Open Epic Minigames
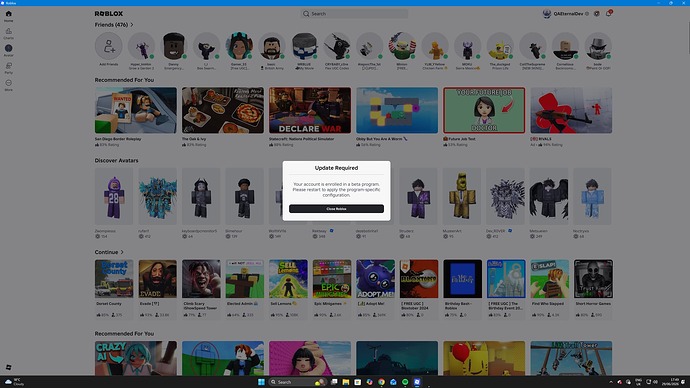 point(332,279)
